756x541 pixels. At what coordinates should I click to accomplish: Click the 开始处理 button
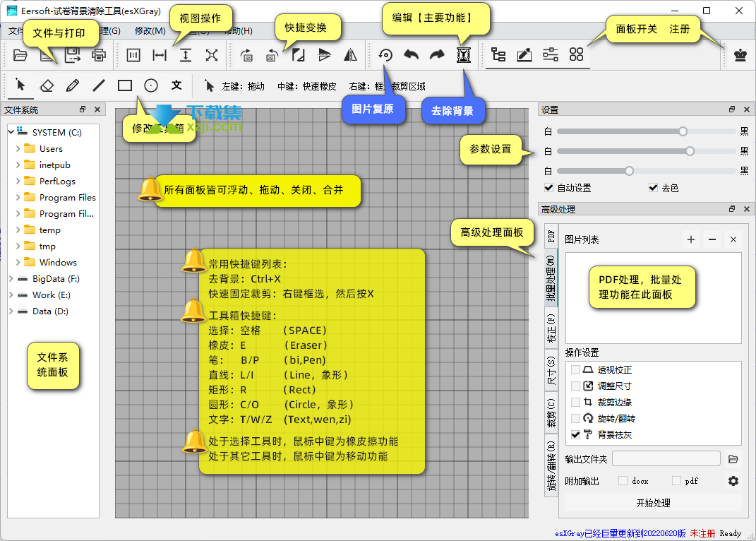point(654,503)
